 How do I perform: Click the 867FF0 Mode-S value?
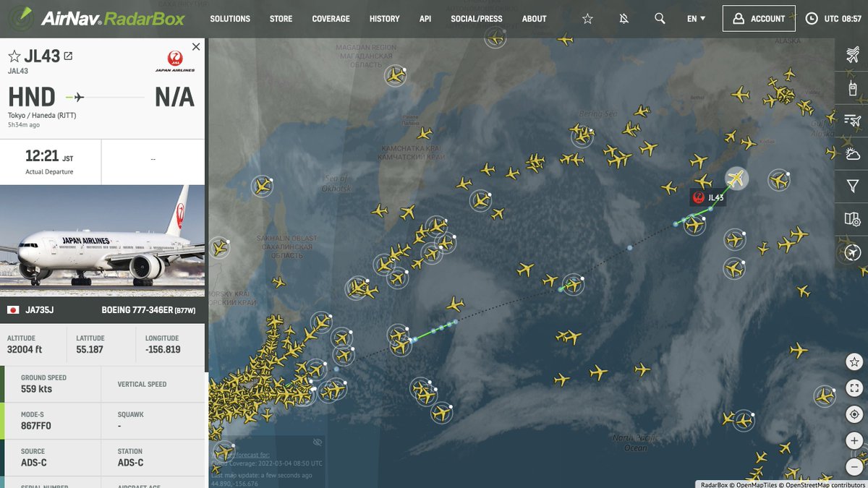[x=36, y=426]
